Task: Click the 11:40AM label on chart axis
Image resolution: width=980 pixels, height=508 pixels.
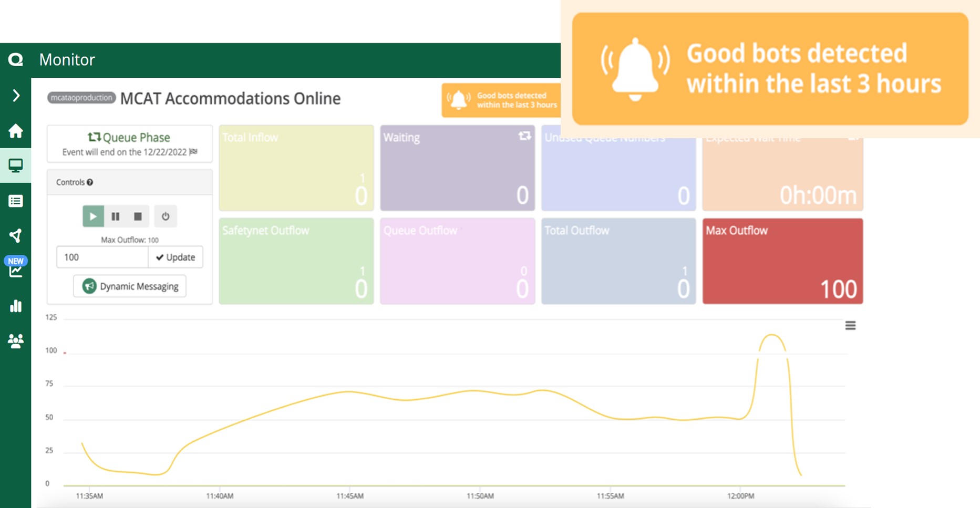Action: point(220,496)
